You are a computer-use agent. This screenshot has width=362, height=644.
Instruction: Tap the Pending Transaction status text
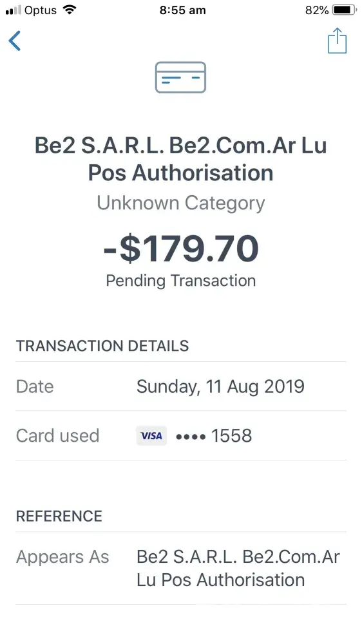(x=181, y=281)
